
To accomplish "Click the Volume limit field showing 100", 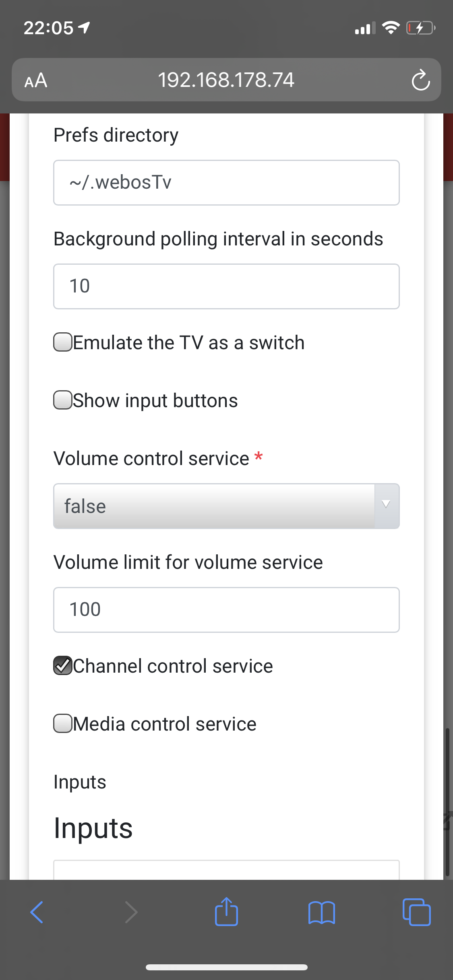I will click(226, 609).
